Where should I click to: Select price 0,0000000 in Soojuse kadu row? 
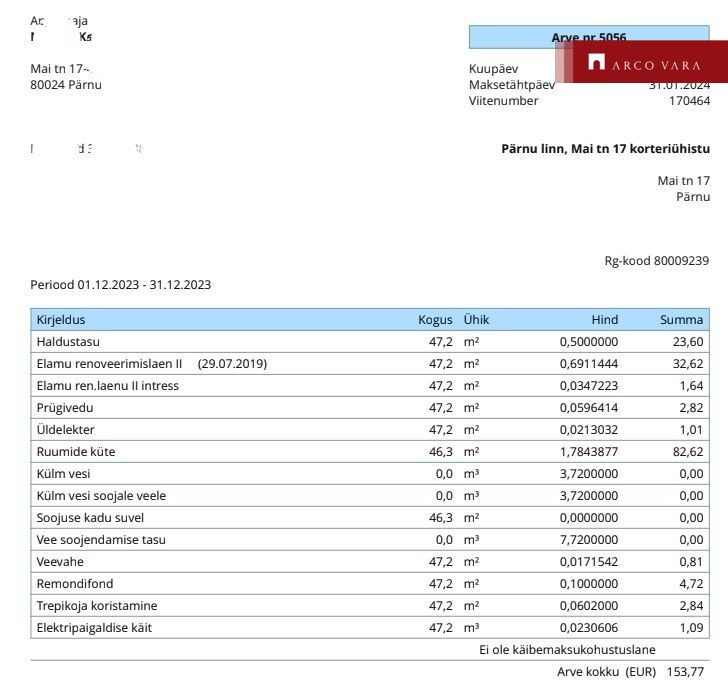coord(589,518)
